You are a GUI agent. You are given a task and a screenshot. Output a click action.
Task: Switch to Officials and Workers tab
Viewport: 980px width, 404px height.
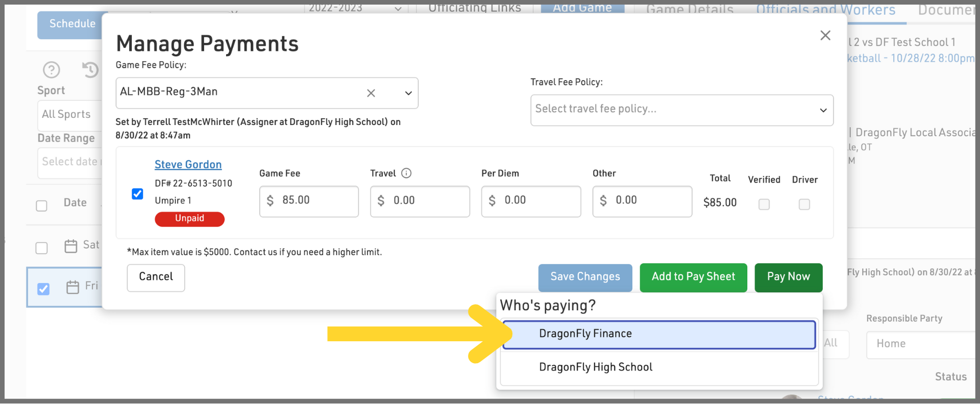coord(825,10)
